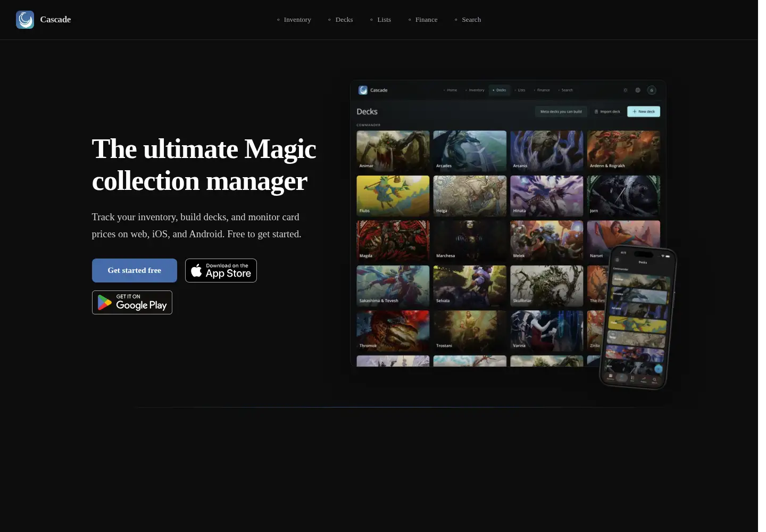The height and width of the screenshot is (532, 766).
Task: Click the headline The ultimate Magic collection manager
Action: pos(204,165)
